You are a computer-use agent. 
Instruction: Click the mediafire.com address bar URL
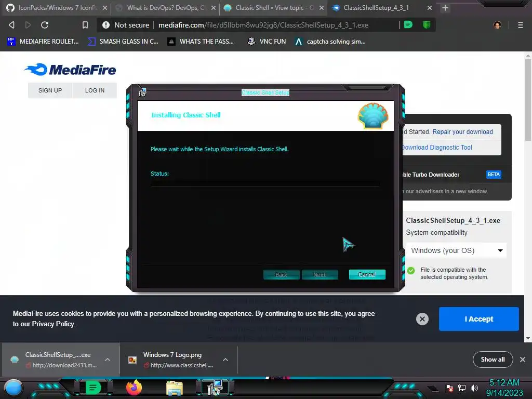(263, 25)
